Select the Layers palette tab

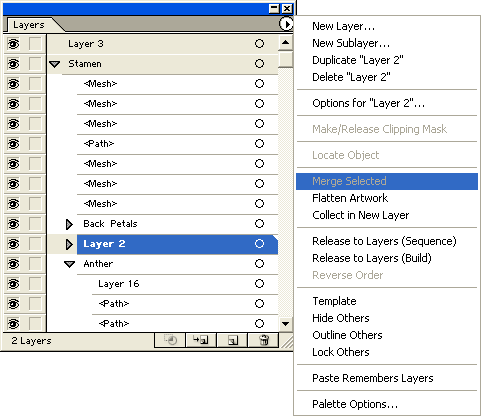29,25
